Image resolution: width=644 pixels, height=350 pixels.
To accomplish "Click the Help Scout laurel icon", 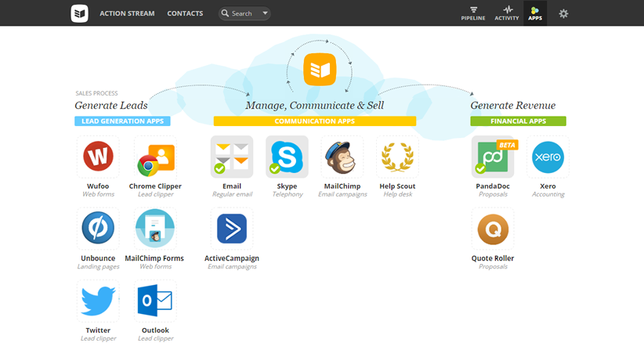I will [397, 157].
